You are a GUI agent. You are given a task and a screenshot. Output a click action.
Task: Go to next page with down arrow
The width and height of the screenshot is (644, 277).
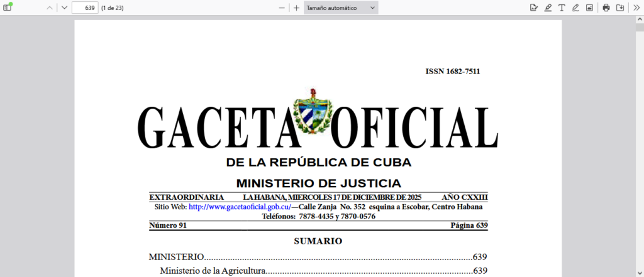pos(64,8)
